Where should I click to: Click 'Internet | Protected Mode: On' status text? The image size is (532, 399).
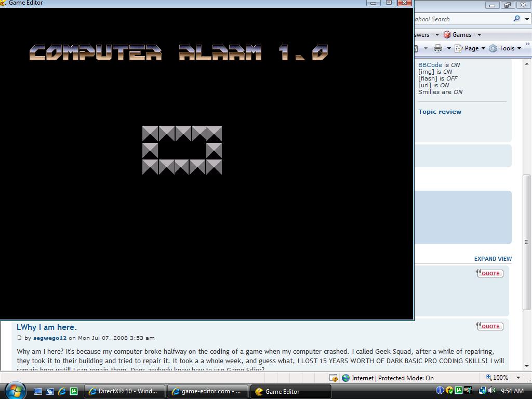[393, 378]
